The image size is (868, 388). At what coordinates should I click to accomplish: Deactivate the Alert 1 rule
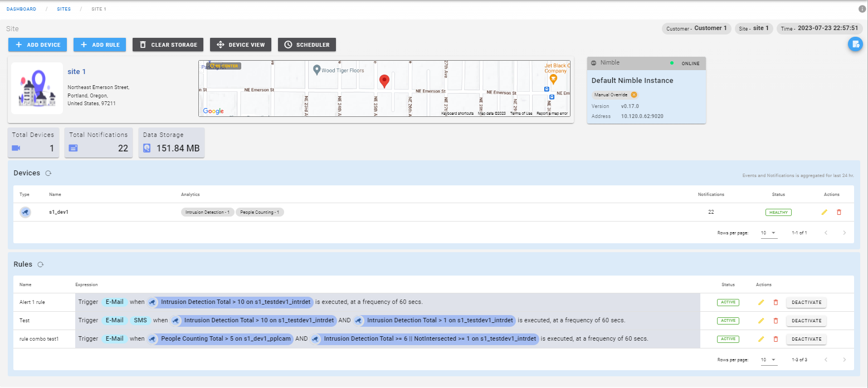pos(806,302)
